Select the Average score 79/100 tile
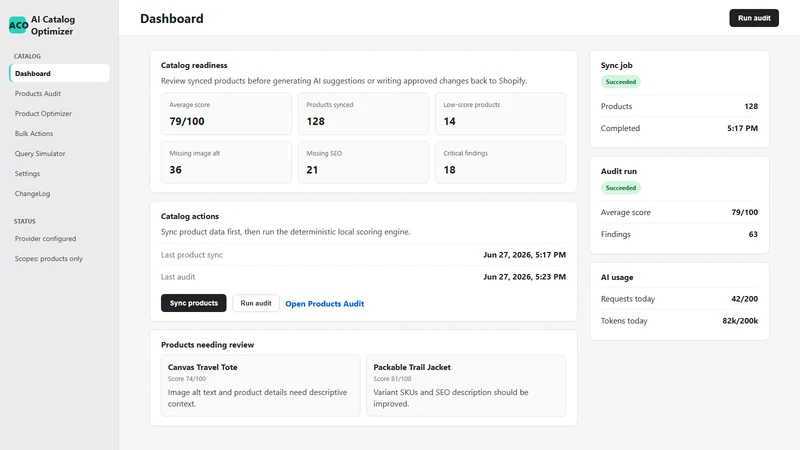Viewport: 800px width, 450px height. (x=227, y=114)
